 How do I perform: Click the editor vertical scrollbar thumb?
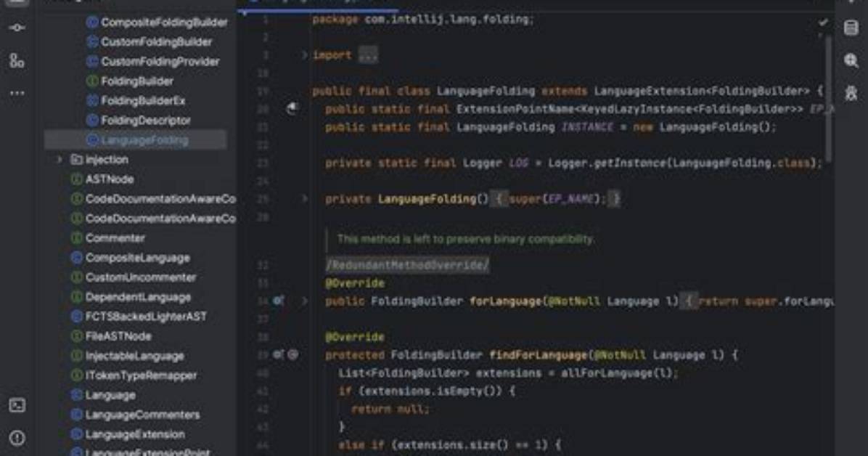click(x=828, y=99)
